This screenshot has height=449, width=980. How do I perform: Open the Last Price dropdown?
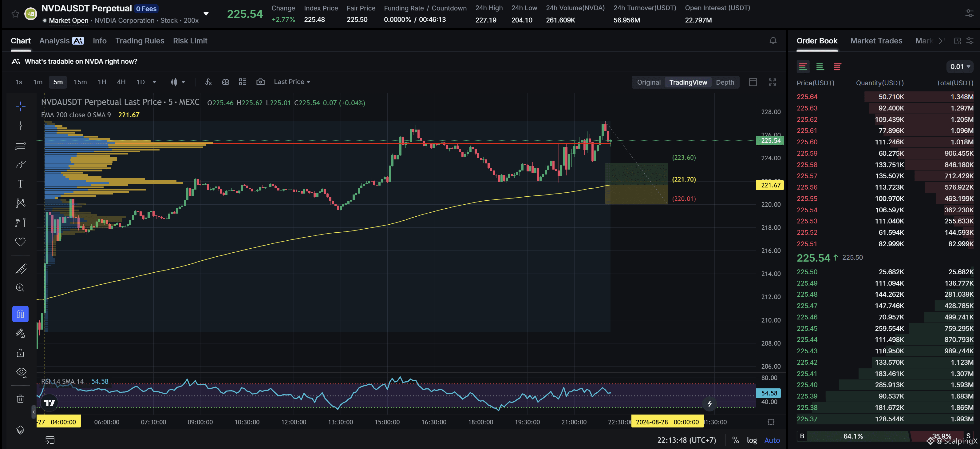point(292,82)
